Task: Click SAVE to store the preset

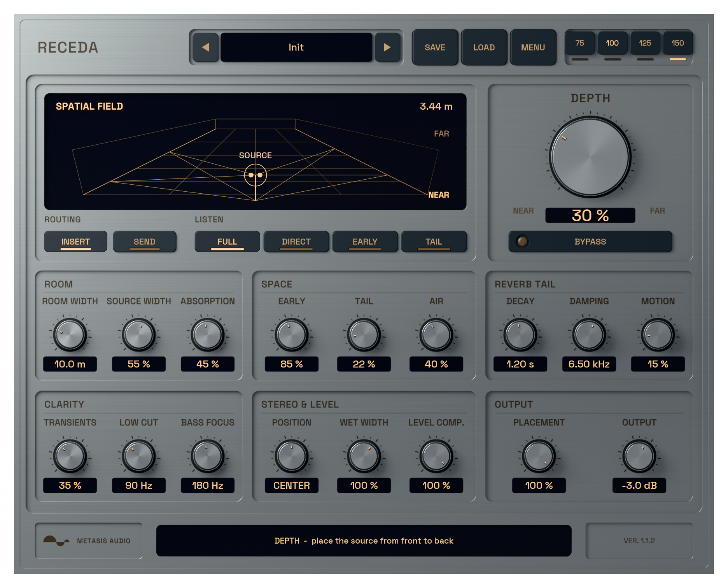Action: [435, 47]
